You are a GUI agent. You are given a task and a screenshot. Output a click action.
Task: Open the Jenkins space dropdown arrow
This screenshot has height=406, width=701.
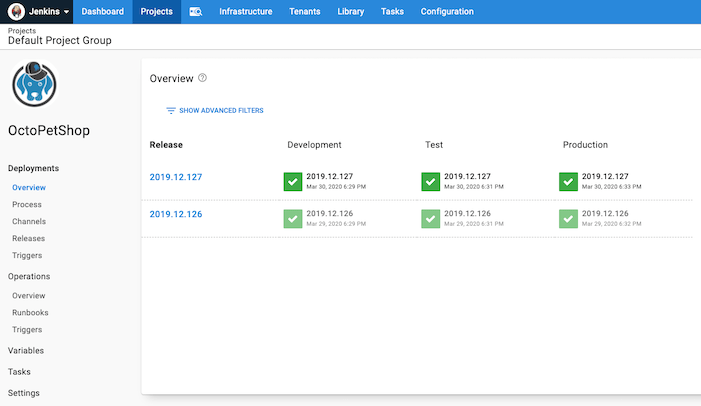coord(66,12)
